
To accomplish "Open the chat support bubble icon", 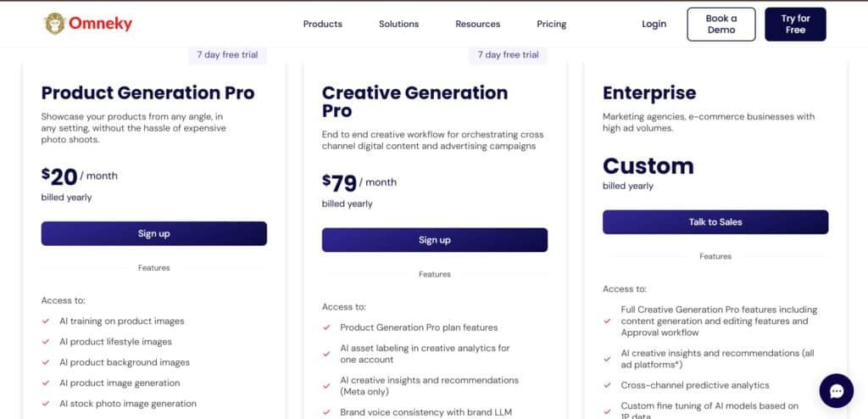I will click(836, 391).
